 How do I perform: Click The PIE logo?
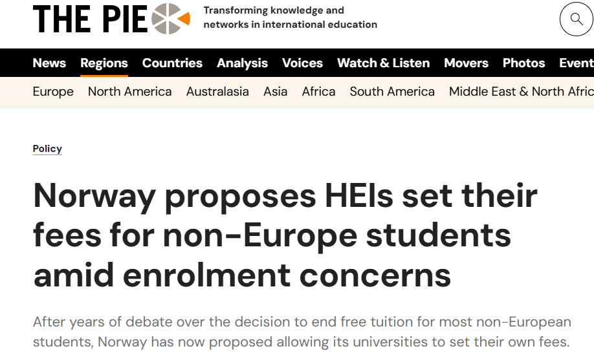click(x=111, y=19)
